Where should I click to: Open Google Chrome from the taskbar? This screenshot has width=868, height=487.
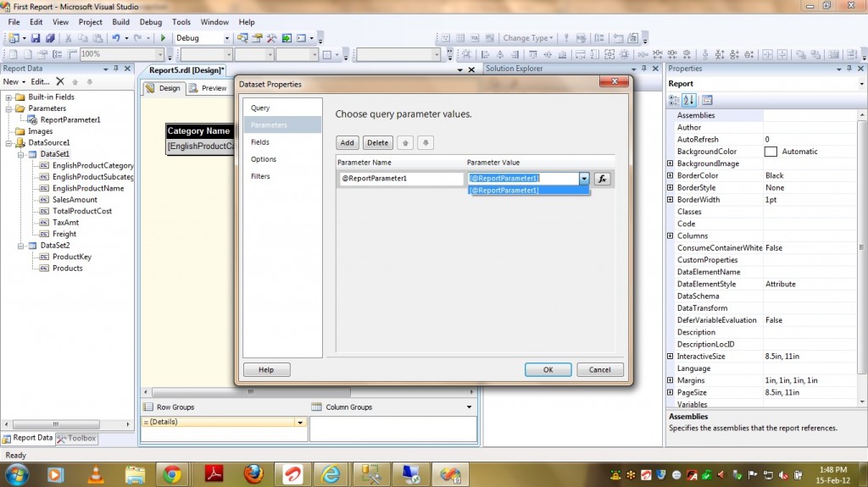coord(172,473)
